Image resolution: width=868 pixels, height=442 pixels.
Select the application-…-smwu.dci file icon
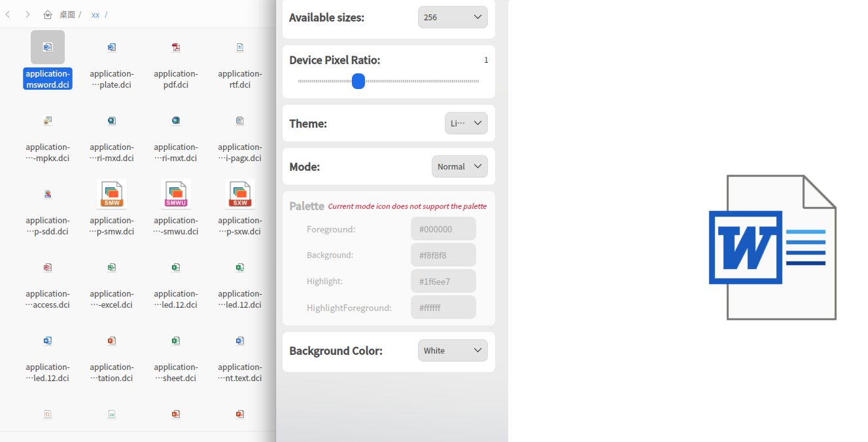pyautogui.click(x=176, y=194)
